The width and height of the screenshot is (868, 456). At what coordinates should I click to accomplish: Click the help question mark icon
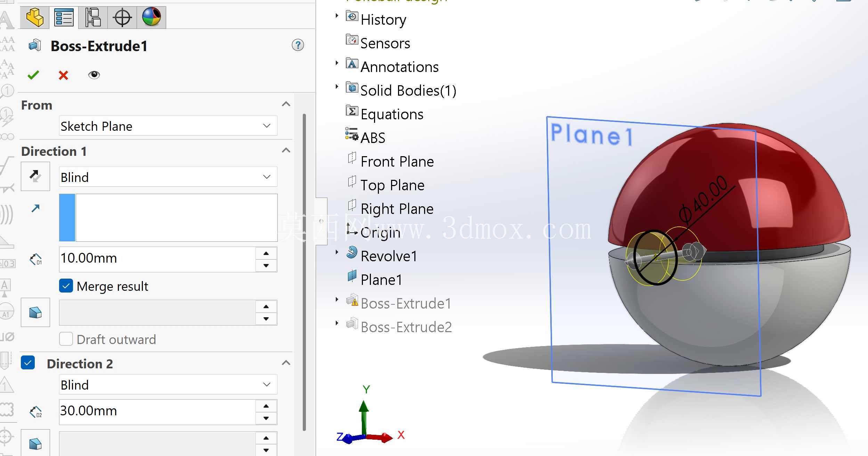click(298, 45)
